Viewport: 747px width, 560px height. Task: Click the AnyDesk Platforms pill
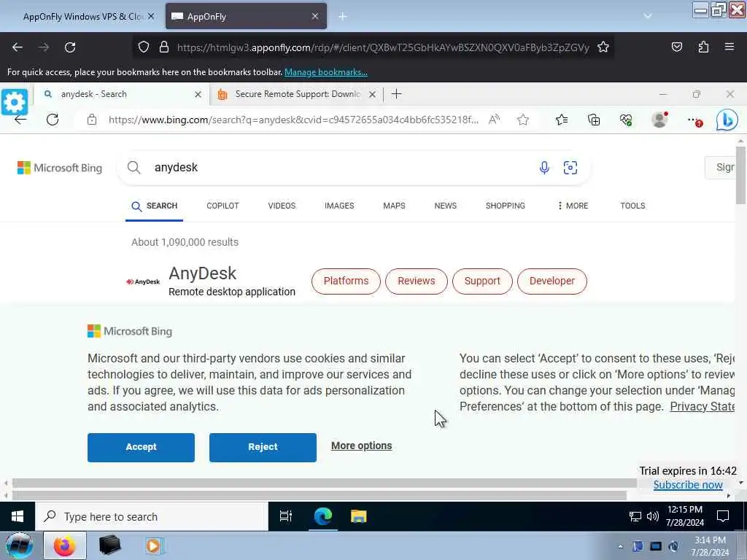[x=346, y=281]
